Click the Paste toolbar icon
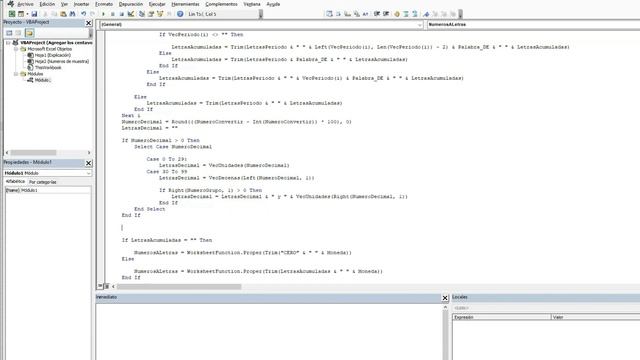Image resolution: width=640 pixels, height=360 pixels. tap(63, 14)
